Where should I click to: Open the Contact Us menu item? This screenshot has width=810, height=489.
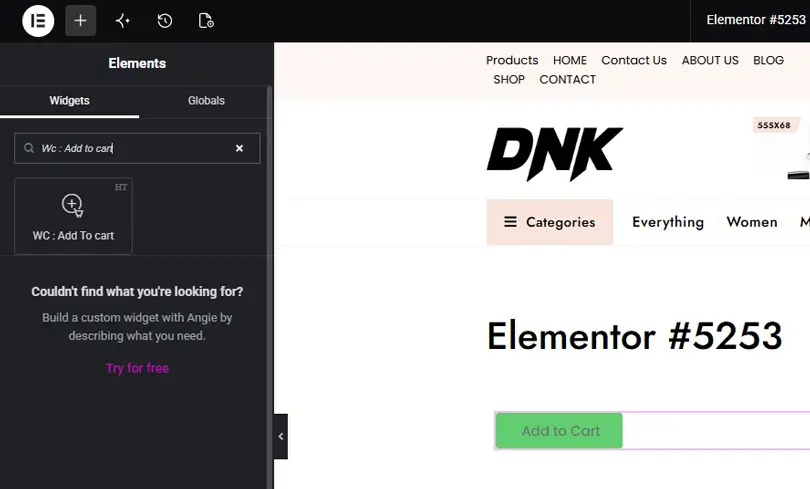pyautogui.click(x=634, y=60)
